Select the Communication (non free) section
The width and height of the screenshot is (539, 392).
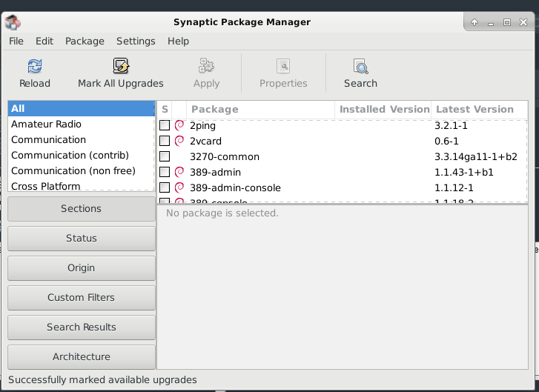(x=81, y=170)
